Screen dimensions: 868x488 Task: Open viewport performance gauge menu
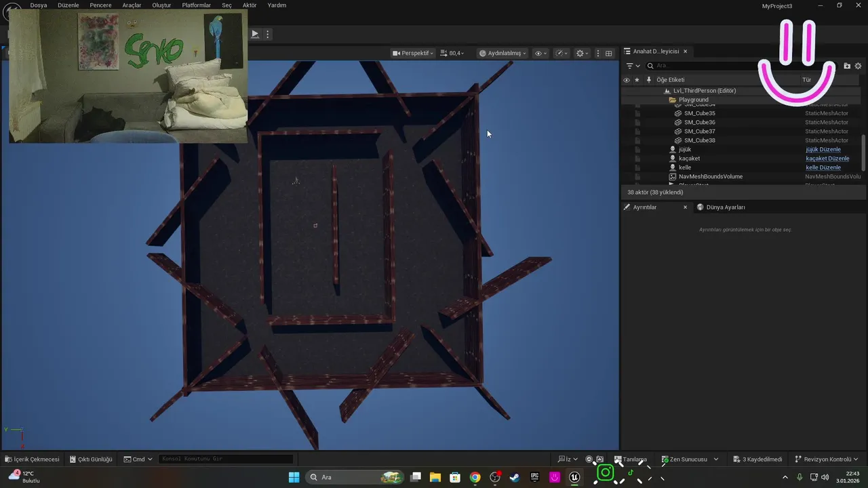pyautogui.click(x=561, y=53)
